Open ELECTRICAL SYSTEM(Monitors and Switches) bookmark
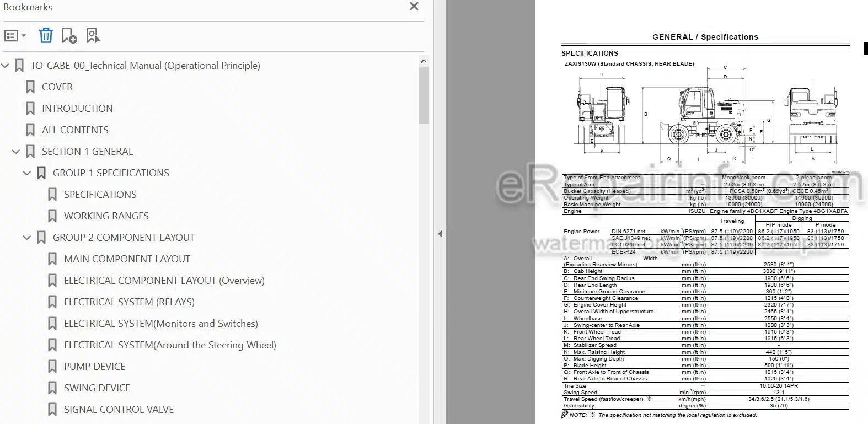Screen dimensions: 868x424 pos(161,324)
